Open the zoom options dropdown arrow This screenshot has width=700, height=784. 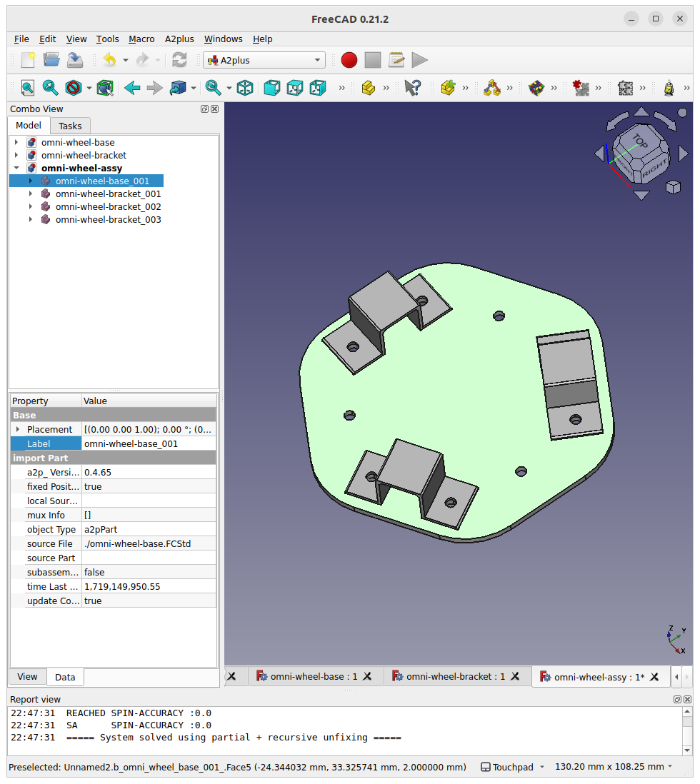[229, 88]
